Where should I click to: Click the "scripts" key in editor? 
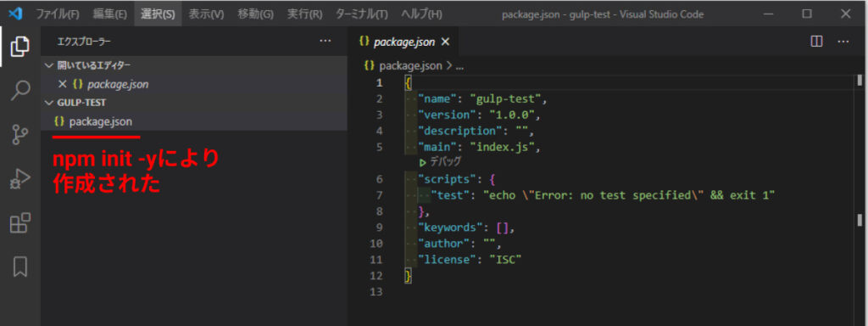pos(448,180)
